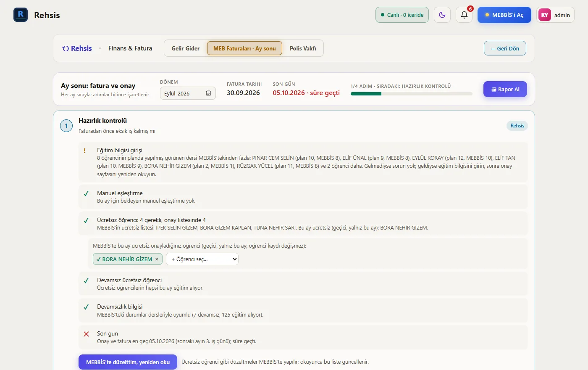Image resolution: width=588 pixels, height=370 pixels.
Task: Click the 'Eğitim bilgisi girişi' title
Action: tap(120, 150)
